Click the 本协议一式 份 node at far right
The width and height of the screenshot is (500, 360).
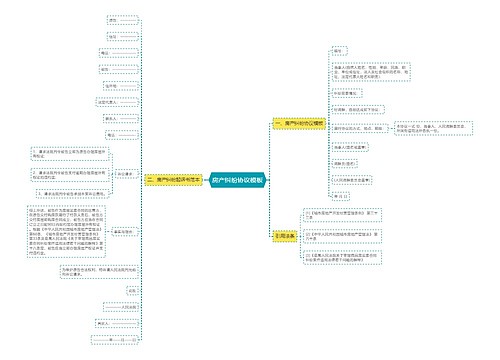coord(433,128)
